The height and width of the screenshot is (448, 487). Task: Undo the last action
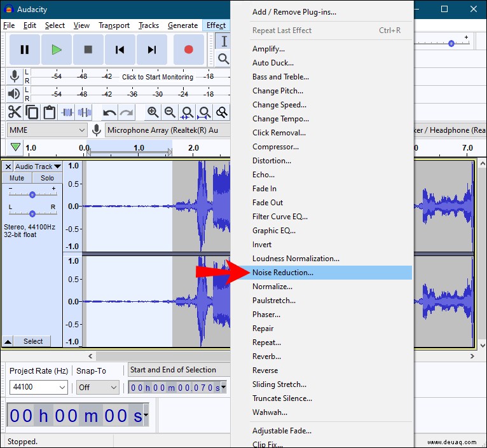click(x=109, y=112)
